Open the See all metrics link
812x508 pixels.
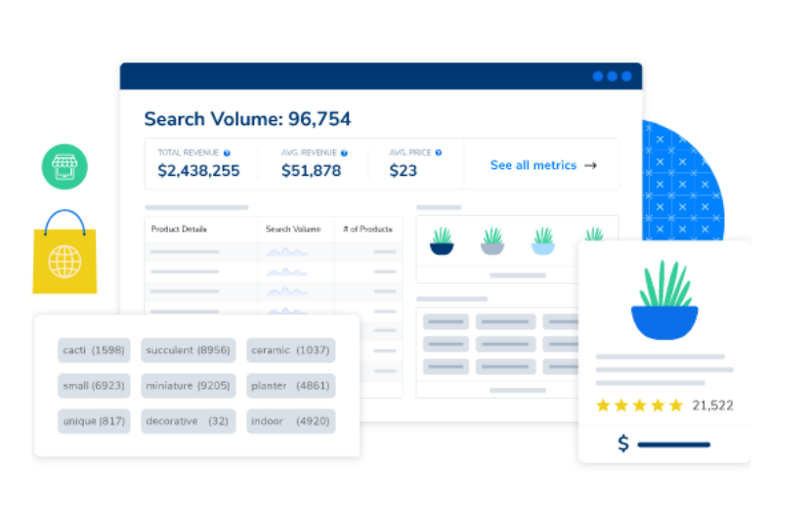543,166
